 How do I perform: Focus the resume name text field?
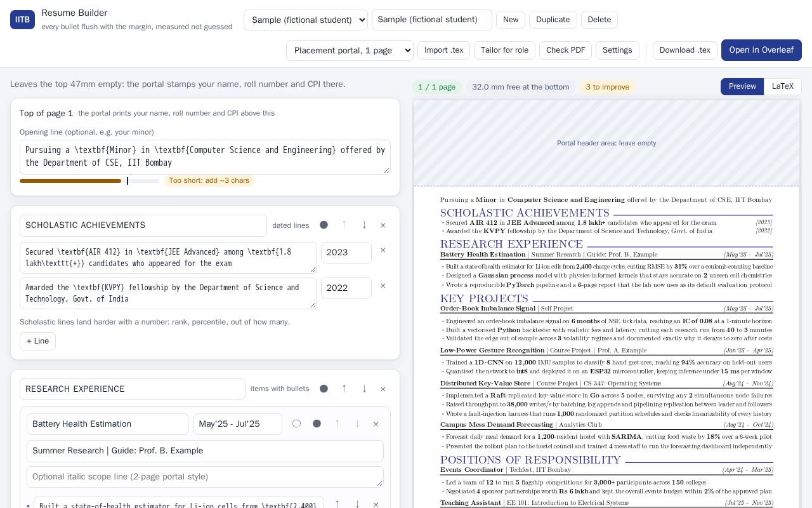432,20
